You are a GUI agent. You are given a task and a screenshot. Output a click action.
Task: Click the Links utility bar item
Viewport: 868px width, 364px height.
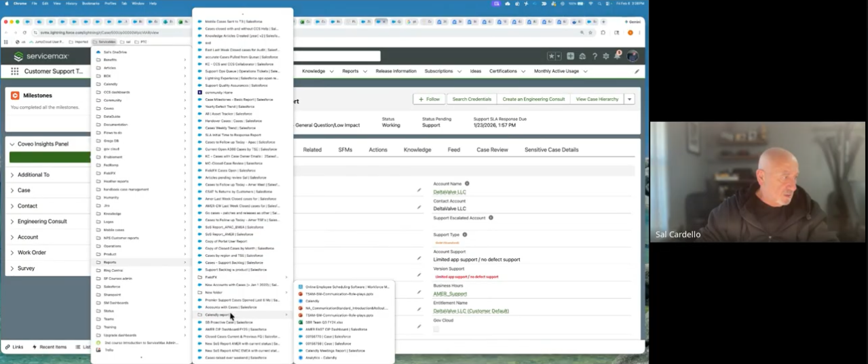tap(14, 347)
